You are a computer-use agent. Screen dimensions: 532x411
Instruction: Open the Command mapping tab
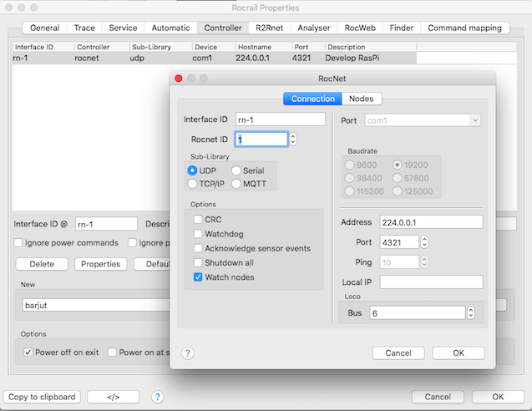464,28
